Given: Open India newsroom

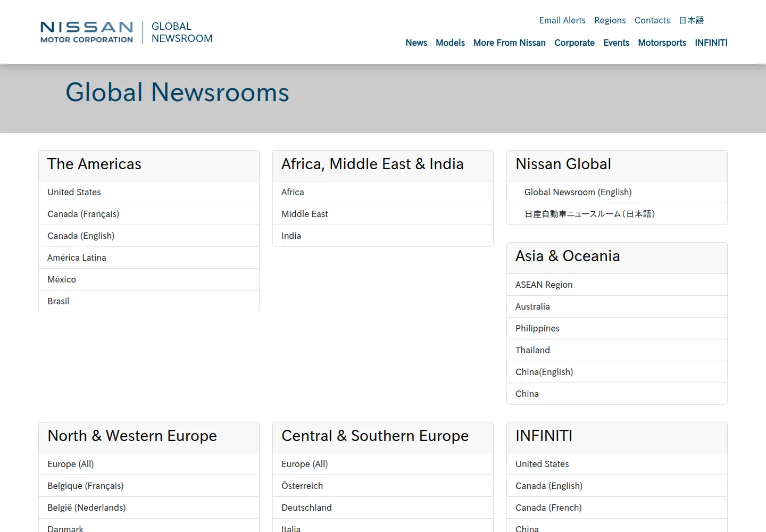Looking at the screenshot, I should tap(383, 236).
